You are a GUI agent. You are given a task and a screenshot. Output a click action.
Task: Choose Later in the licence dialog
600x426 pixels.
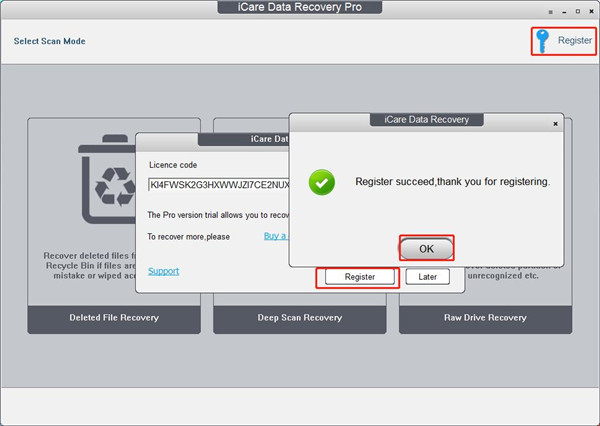(427, 277)
